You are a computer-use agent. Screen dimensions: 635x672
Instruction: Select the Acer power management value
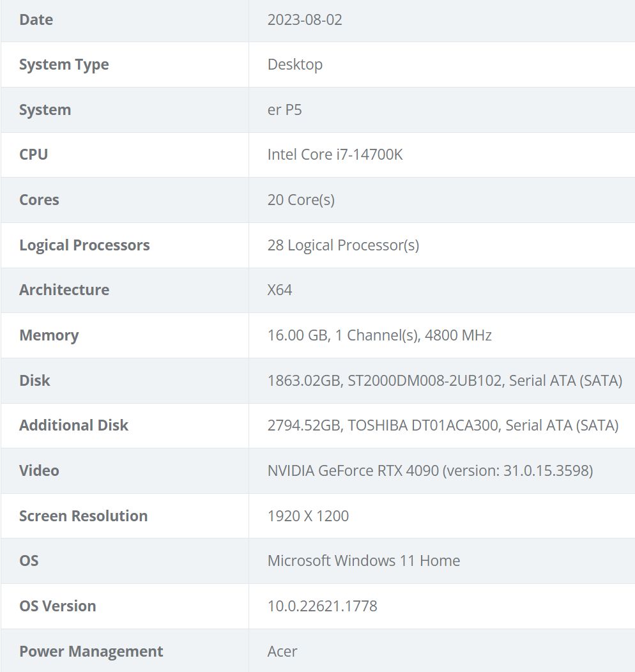(282, 652)
